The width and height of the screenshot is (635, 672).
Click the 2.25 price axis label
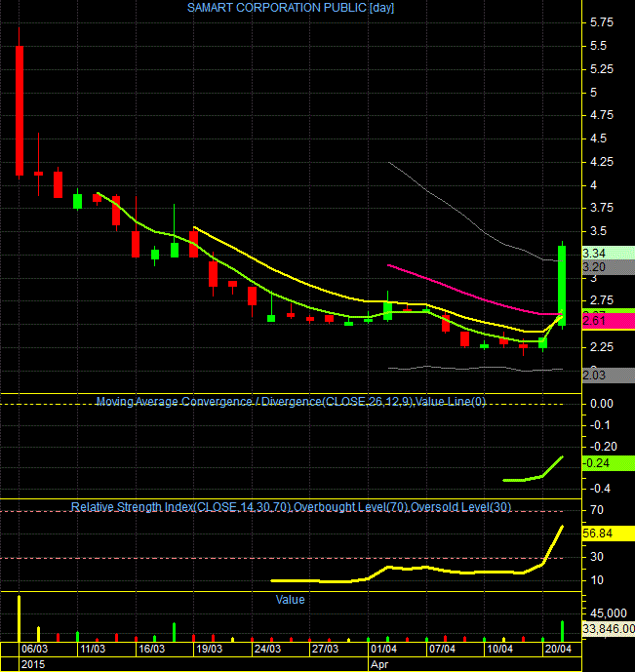(602, 347)
